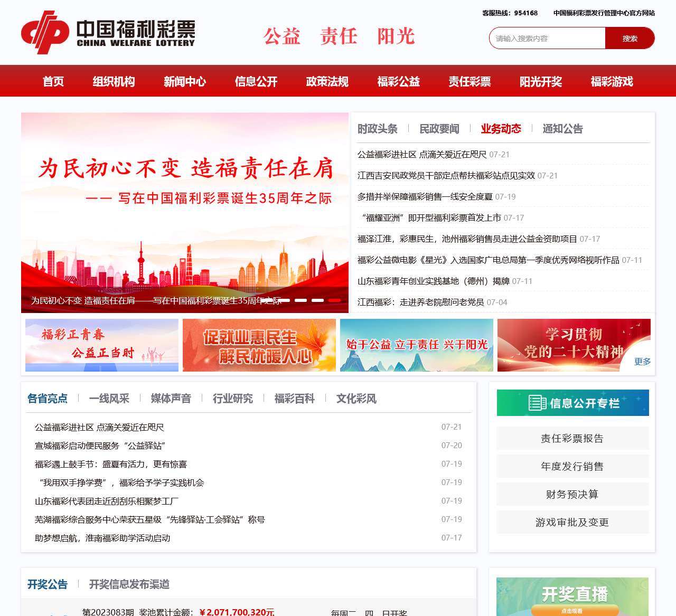
Task: Open the 财务预决算 button
Action: click(572, 494)
